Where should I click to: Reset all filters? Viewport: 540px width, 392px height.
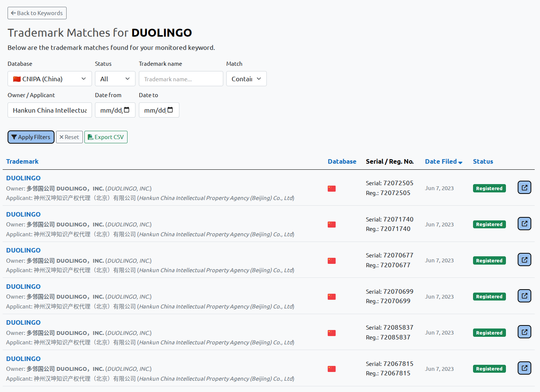[69, 137]
